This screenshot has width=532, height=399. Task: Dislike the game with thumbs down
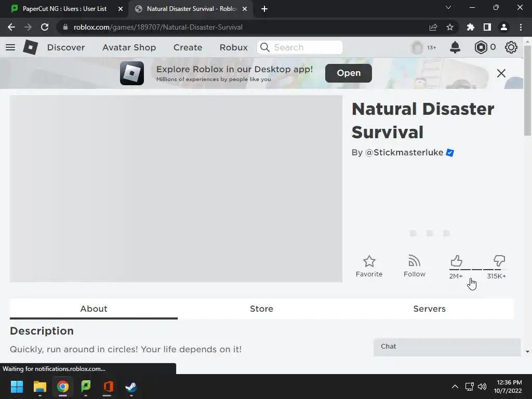pyautogui.click(x=499, y=261)
